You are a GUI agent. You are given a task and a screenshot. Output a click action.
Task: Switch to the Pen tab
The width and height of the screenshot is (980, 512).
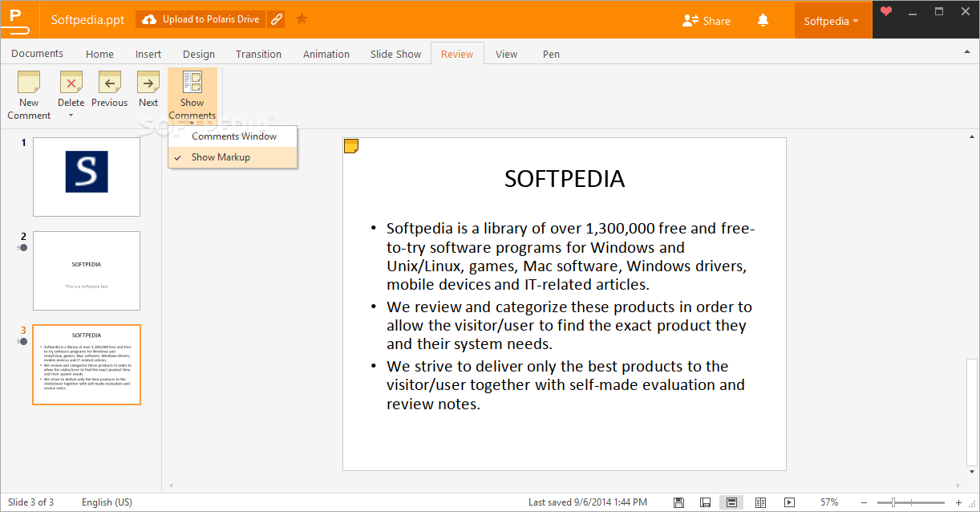coord(551,54)
